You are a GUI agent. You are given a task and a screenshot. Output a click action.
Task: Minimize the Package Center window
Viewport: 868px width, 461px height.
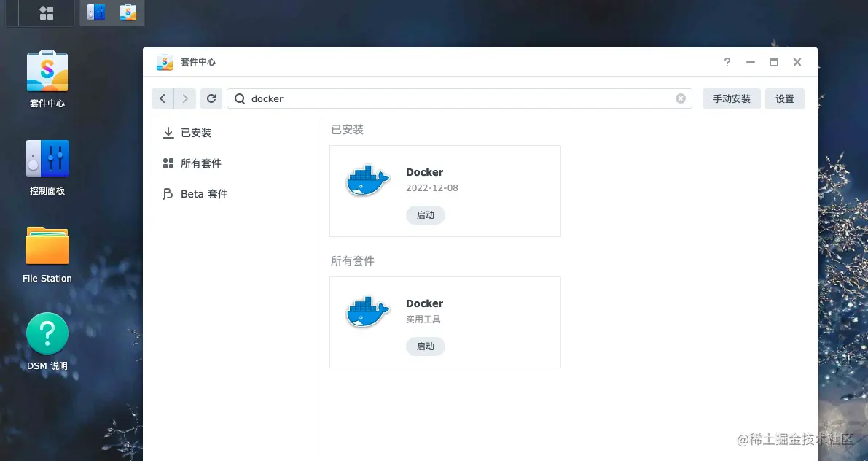click(751, 62)
